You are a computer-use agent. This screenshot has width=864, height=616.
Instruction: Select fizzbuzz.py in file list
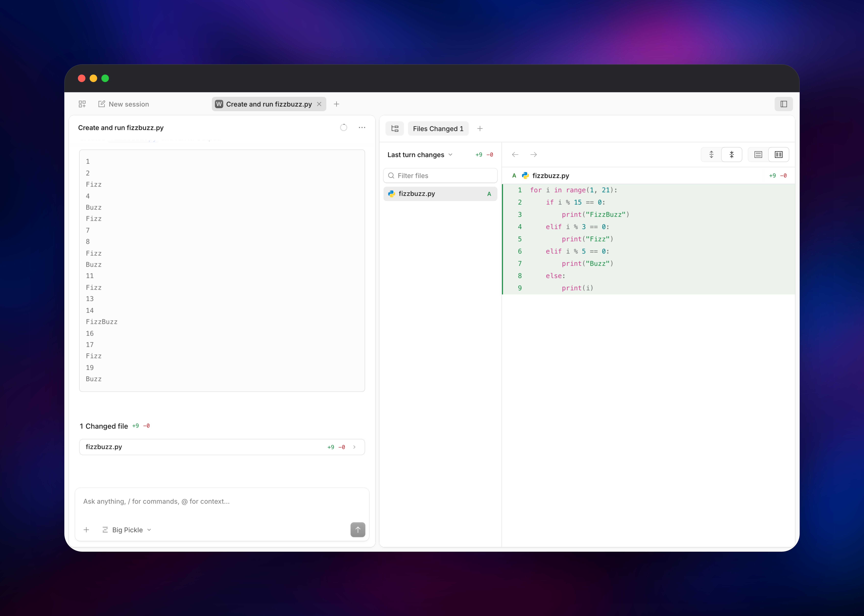(440, 194)
